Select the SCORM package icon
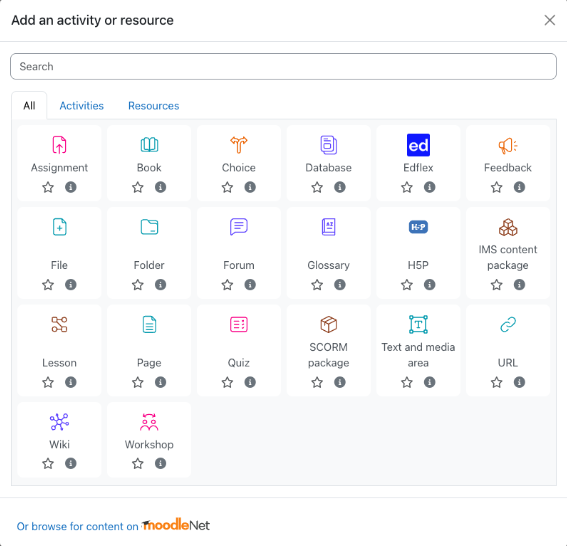Screen dimensions: 567x546 coord(328,324)
